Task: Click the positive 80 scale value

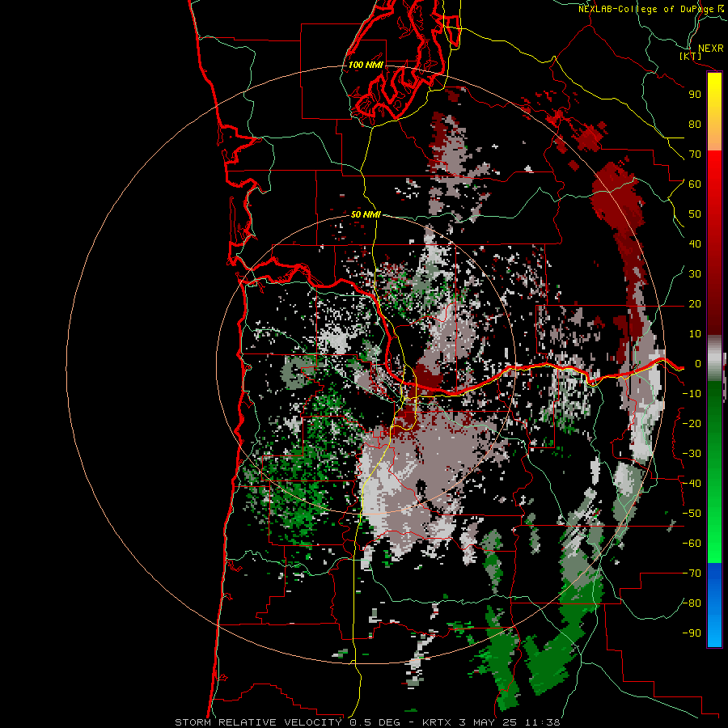Action: 695,124
